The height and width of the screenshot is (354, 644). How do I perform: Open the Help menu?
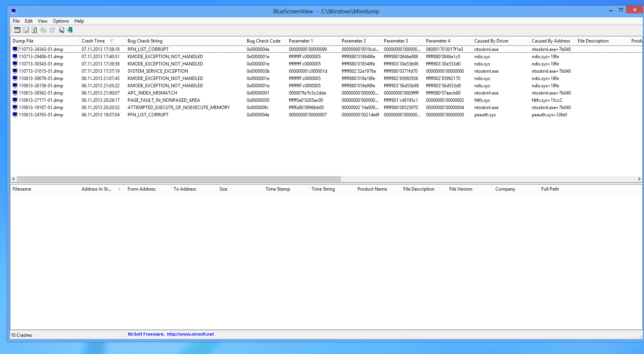(79, 21)
